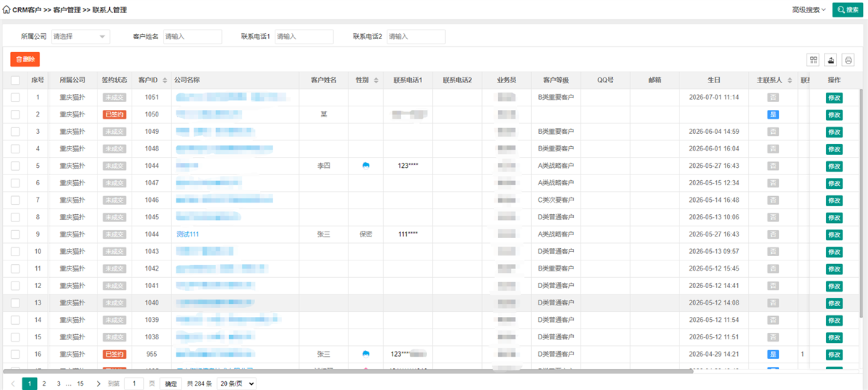Focus the 客户姓名 input field
The image size is (868, 390).
tap(192, 36)
